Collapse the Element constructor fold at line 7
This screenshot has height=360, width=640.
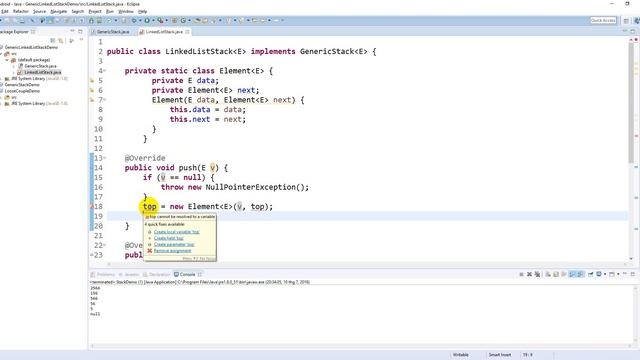point(105,100)
